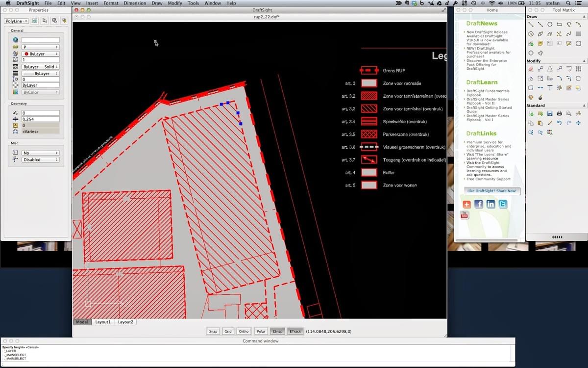Choose the Mirror tool in Modify
This screenshot has height=368, width=588.
550,69
